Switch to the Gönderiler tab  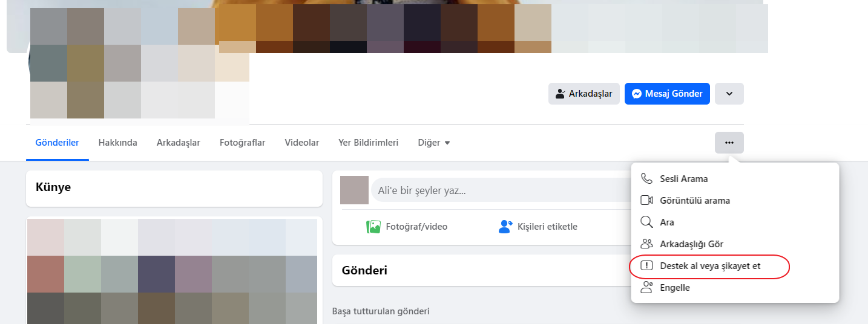point(58,143)
